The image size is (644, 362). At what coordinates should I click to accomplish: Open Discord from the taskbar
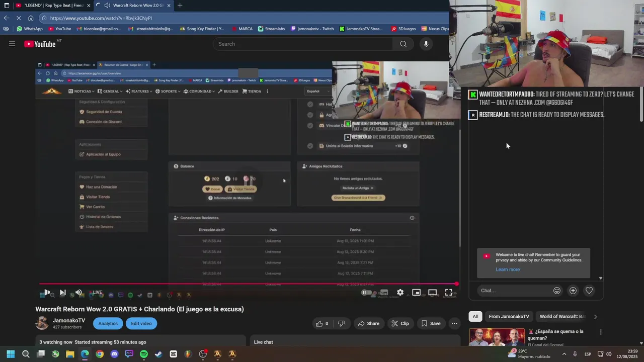114,354
